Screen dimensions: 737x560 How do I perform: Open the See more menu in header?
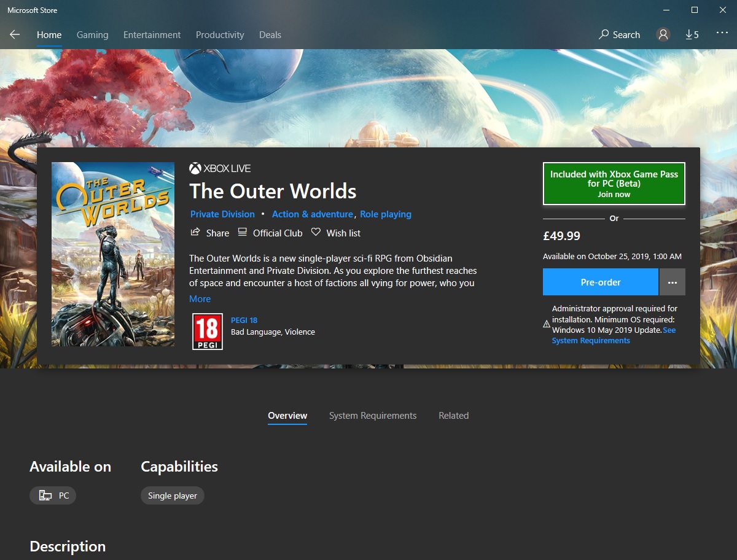722,33
